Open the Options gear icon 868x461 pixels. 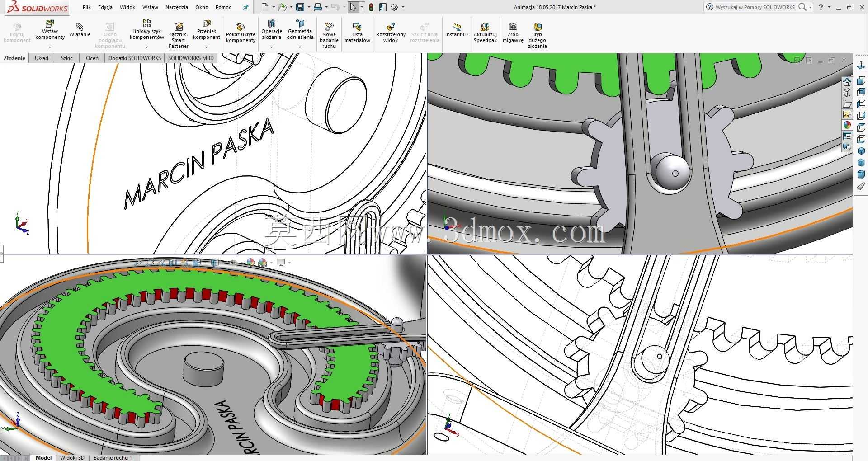pos(394,7)
